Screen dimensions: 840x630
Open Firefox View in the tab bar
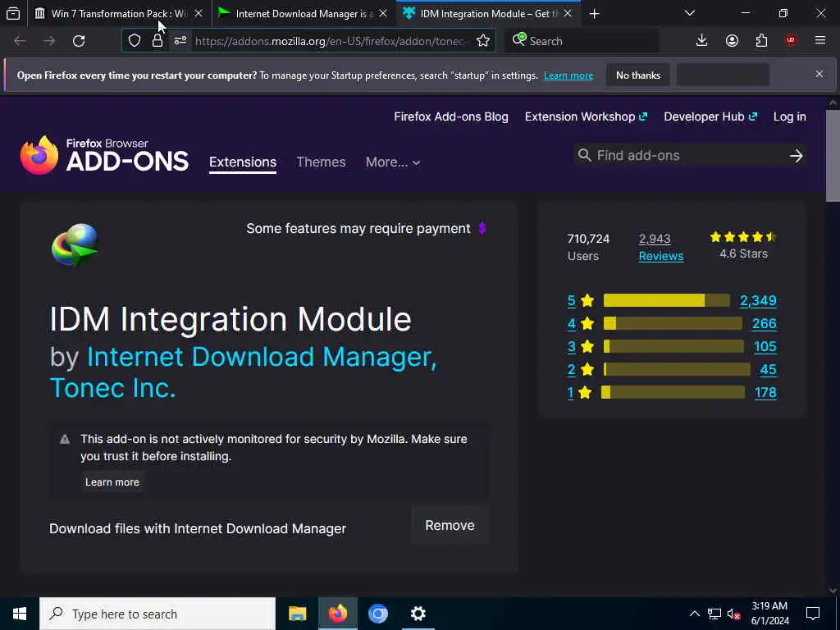click(x=13, y=13)
